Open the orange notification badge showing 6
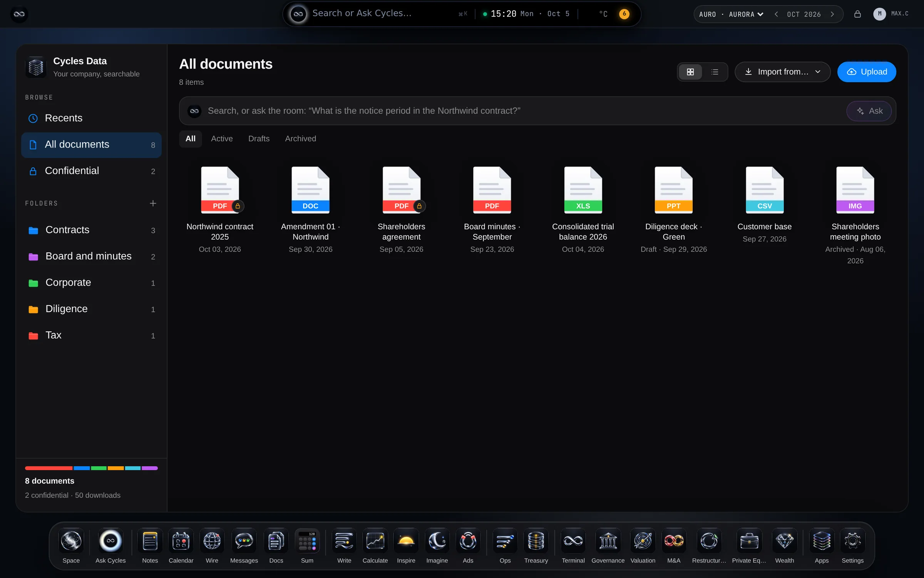924x578 pixels. (x=624, y=14)
